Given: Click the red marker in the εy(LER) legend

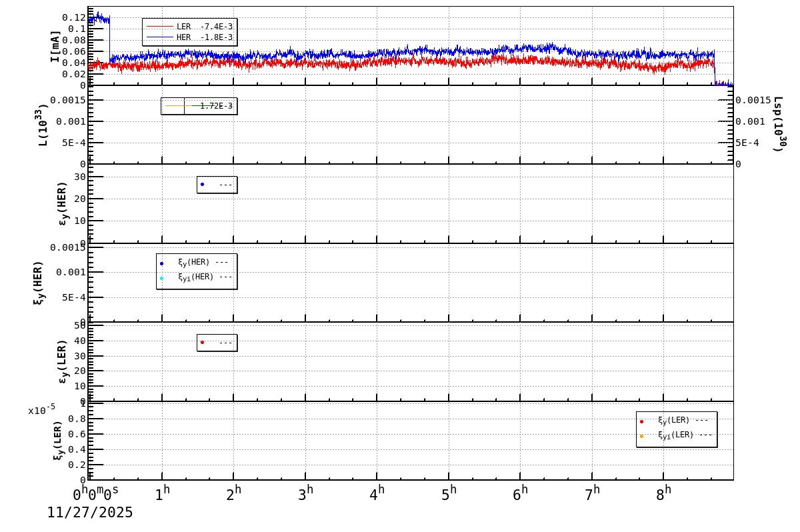Looking at the screenshot, I should pyautogui.click(x=202, y=341).
